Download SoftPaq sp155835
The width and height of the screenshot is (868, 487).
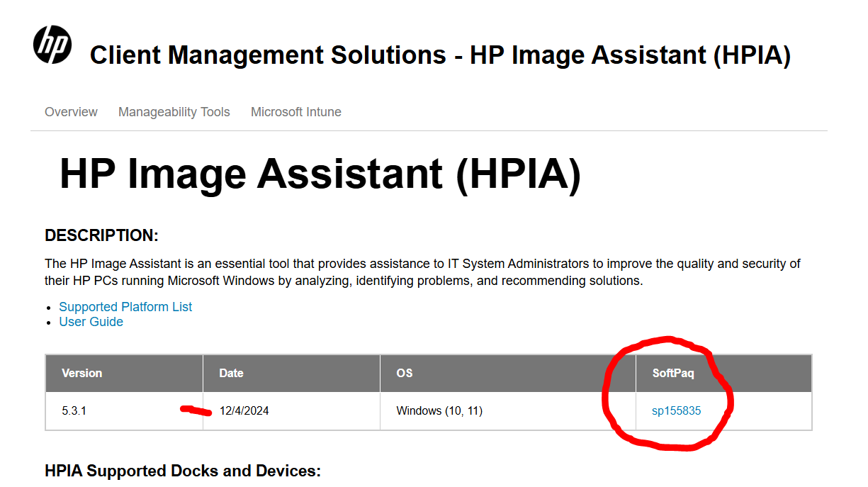click(x=676, y=410)
